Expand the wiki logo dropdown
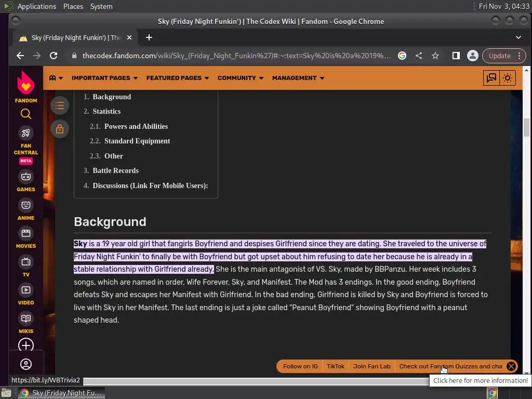Image resolution: width=532 pixels, height=399 pixels. coord(56,78)
